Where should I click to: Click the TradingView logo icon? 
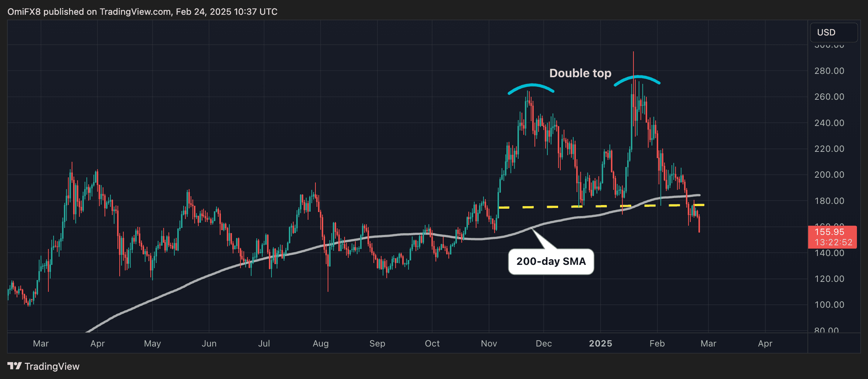tap(14, 366)
